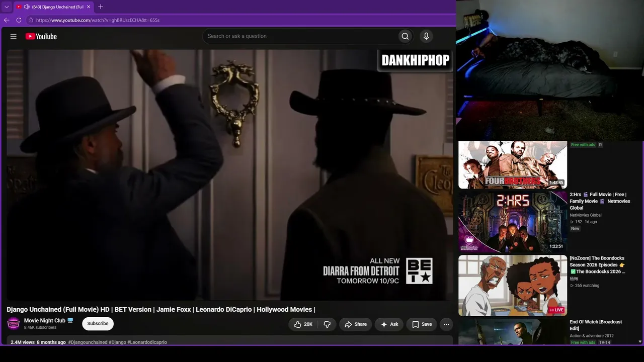Click the #Leonardodicaprio hashtag
The width and height of the screenshot is (644, 362).
point(147,342)
